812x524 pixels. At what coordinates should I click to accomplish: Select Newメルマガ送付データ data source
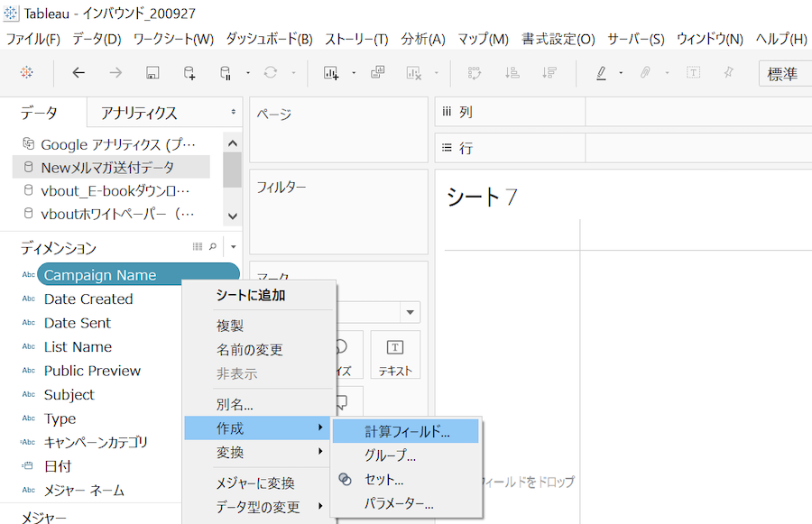[107, 167]
